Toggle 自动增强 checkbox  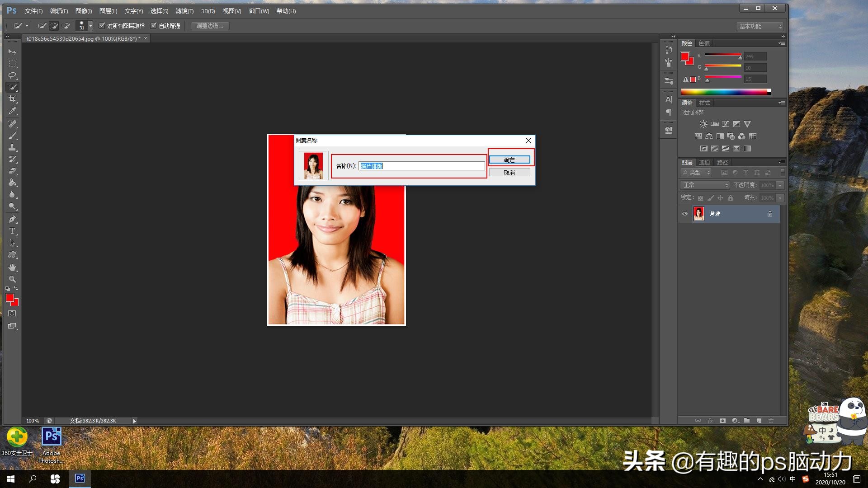click(154, 26)
